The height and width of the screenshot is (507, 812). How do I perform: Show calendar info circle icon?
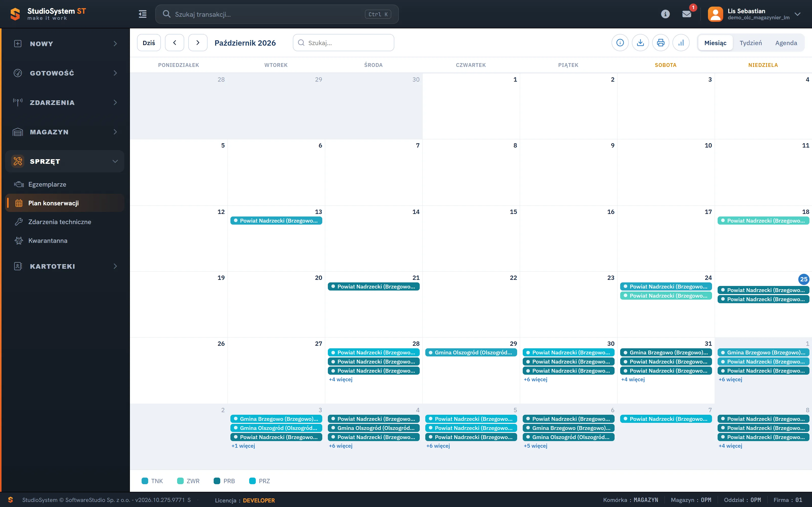620,43
